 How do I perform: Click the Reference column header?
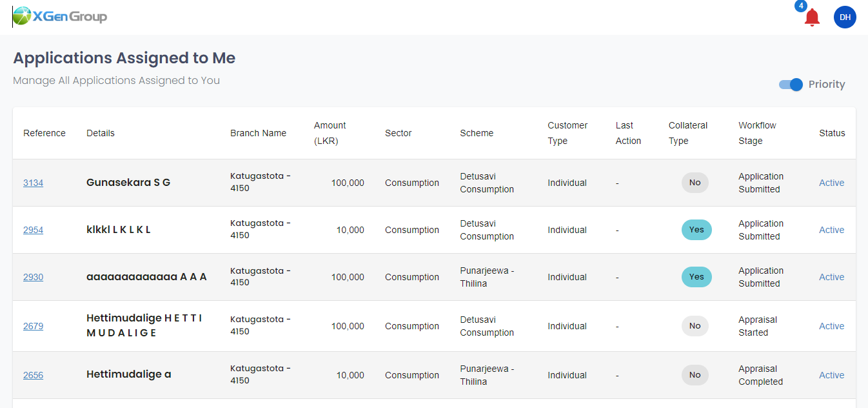click(44, 133)
